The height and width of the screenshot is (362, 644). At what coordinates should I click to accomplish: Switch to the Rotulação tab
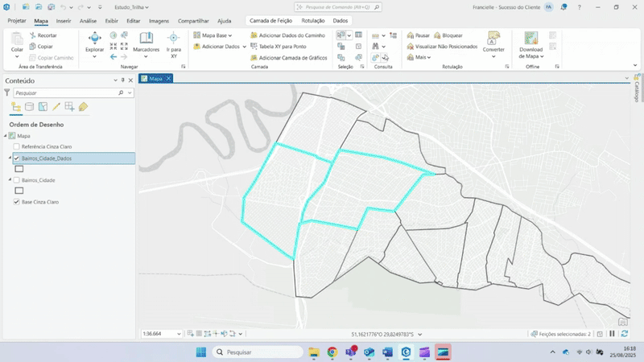point(312,20)
